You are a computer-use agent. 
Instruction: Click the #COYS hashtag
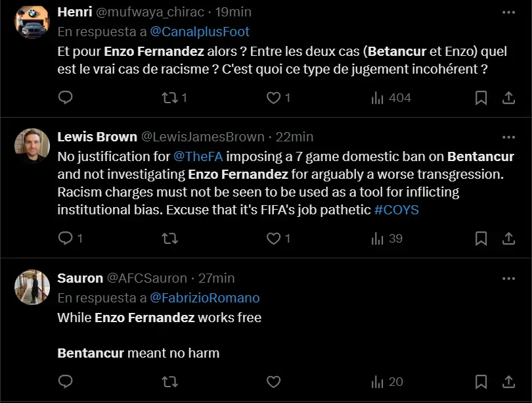click(x=396, y=210)
